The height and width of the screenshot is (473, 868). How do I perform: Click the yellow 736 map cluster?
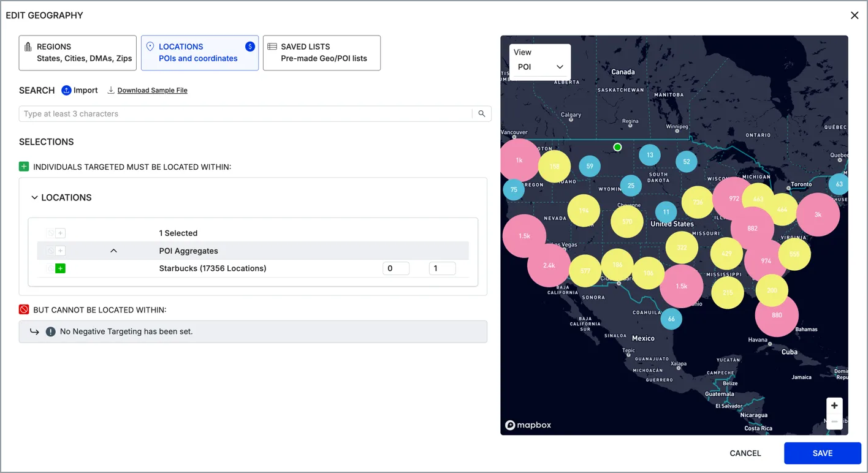point(698,203)
